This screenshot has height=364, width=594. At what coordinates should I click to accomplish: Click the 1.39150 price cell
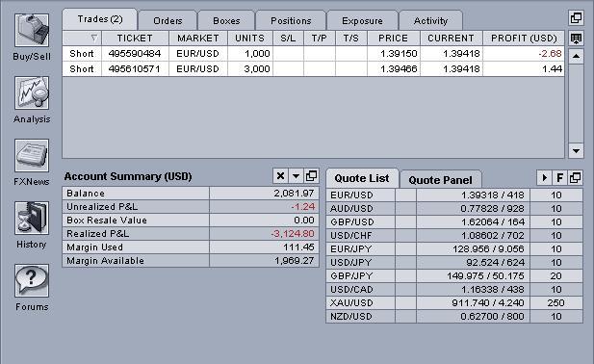(x=394, y=53)
